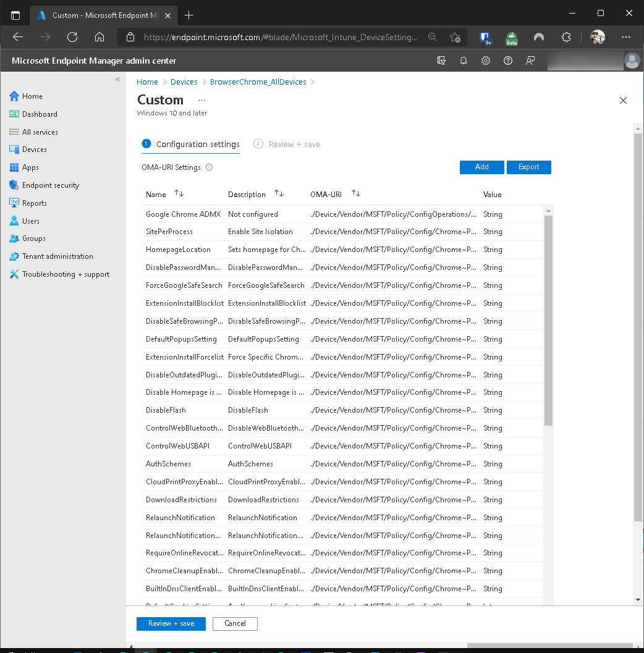Select the DefaultPopupsSetting row
The width and height of the screenshot is (644, 653).
click(342, 339)
